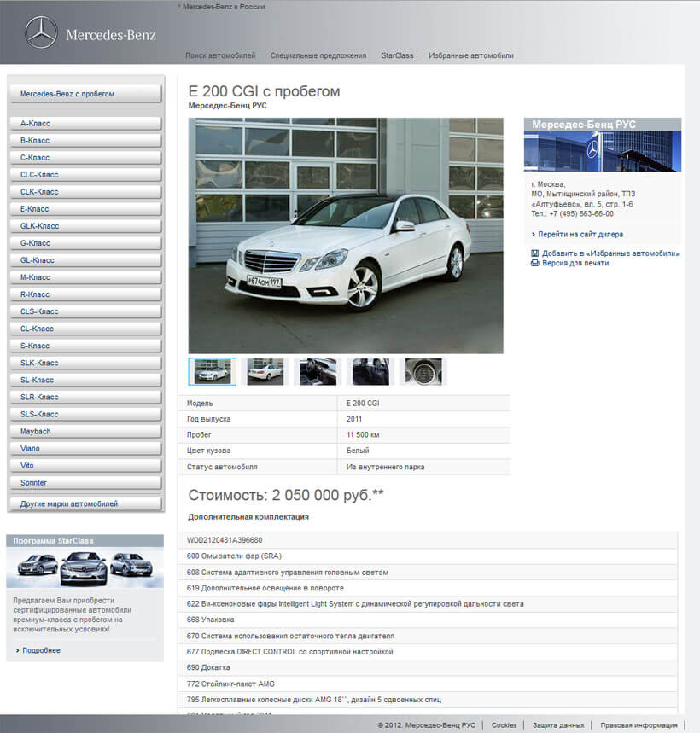Viewport: 700px width, 733px height.
Task: Open Специальные предложения menu item
Action: tap(318, 55)
